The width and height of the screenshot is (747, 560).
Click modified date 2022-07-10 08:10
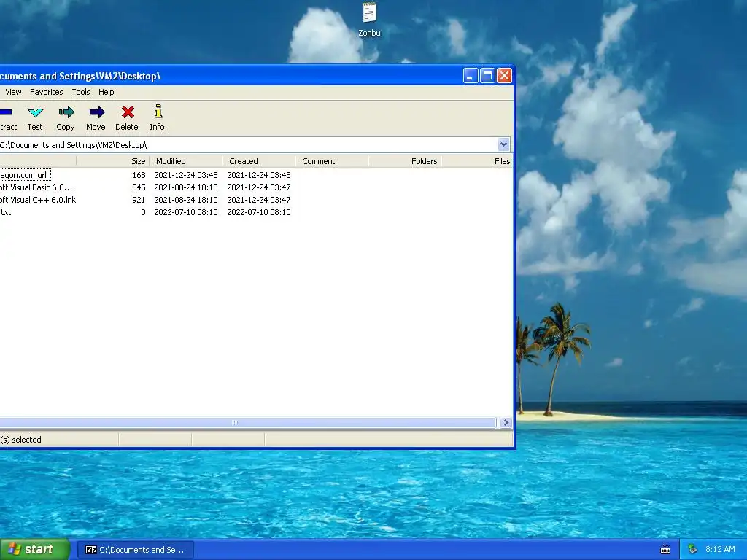[186, 212]
